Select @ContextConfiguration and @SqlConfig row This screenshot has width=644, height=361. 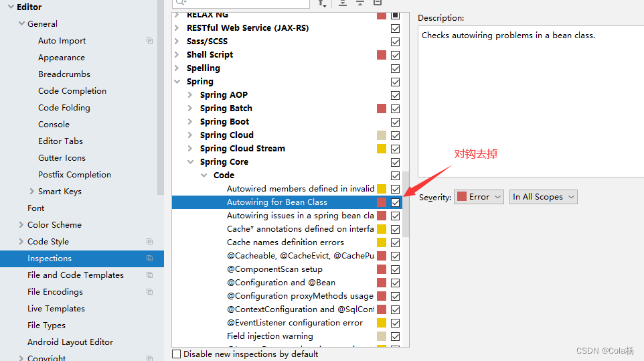point(287,309)
